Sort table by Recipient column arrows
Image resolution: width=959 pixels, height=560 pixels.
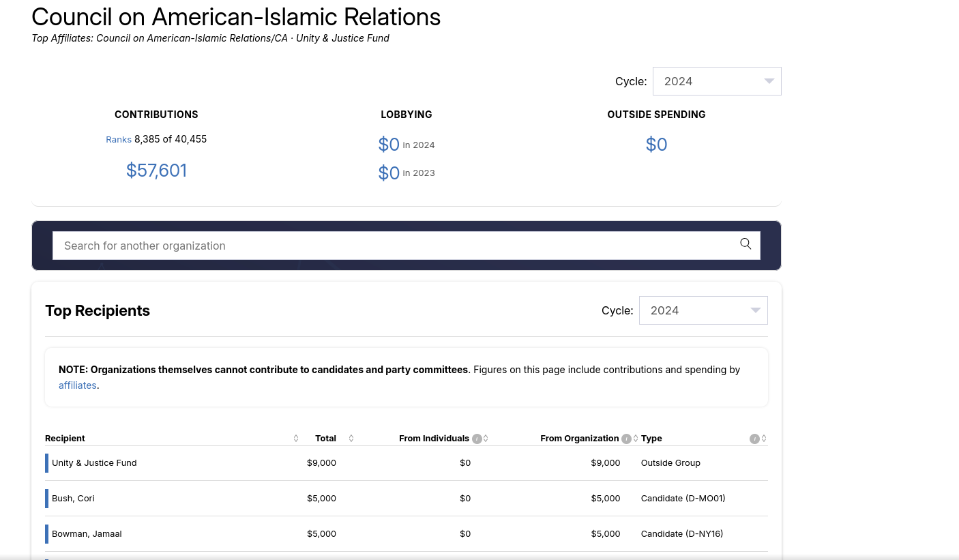pyautogui.click(x=296, y=439)
